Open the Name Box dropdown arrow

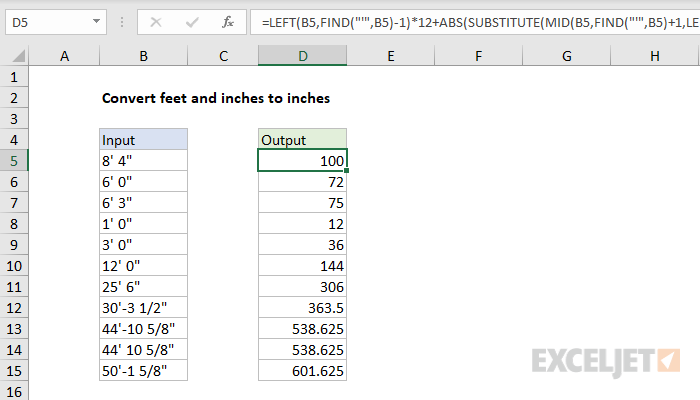pyautogui.click(x=96, y=21)
